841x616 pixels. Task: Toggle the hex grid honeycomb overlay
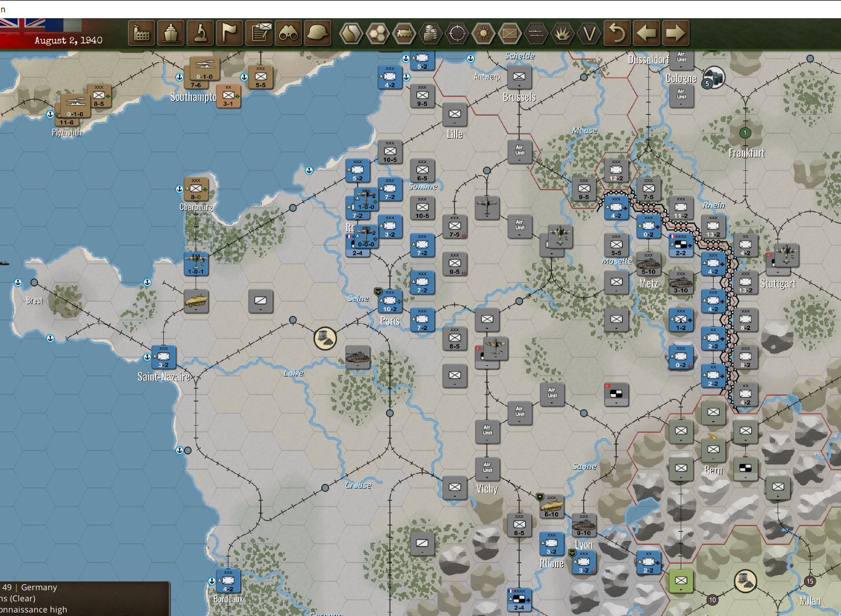click(378, 33)
